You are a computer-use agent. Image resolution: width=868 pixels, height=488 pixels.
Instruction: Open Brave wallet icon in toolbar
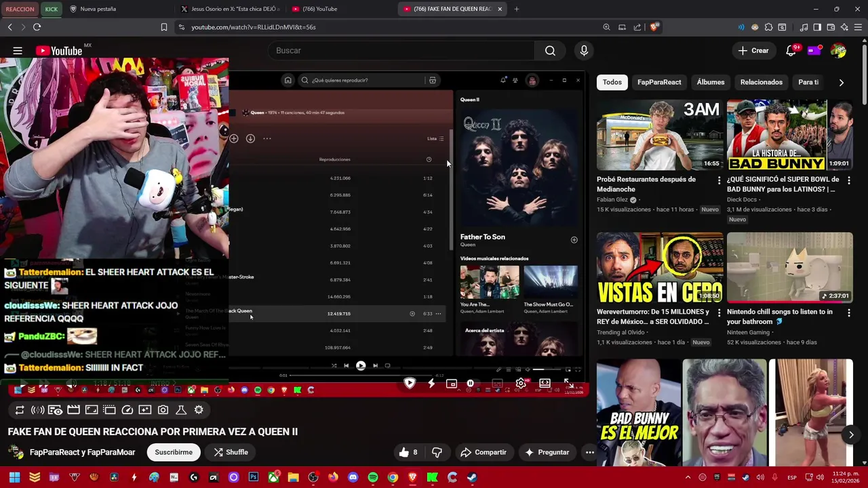(x=831, y=27)
